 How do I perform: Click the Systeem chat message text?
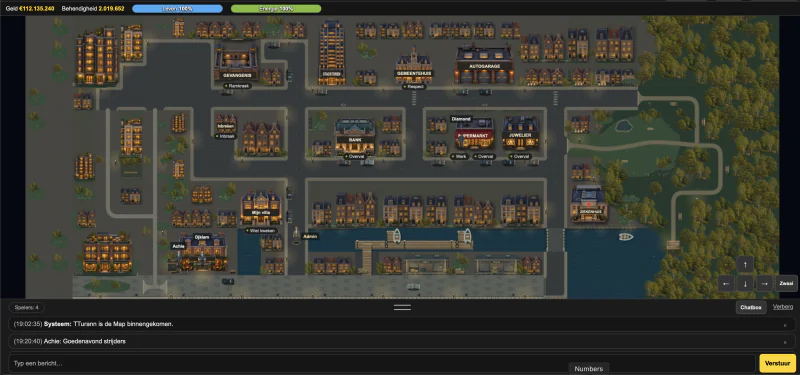pyautogui.click(x=93, y=324)
